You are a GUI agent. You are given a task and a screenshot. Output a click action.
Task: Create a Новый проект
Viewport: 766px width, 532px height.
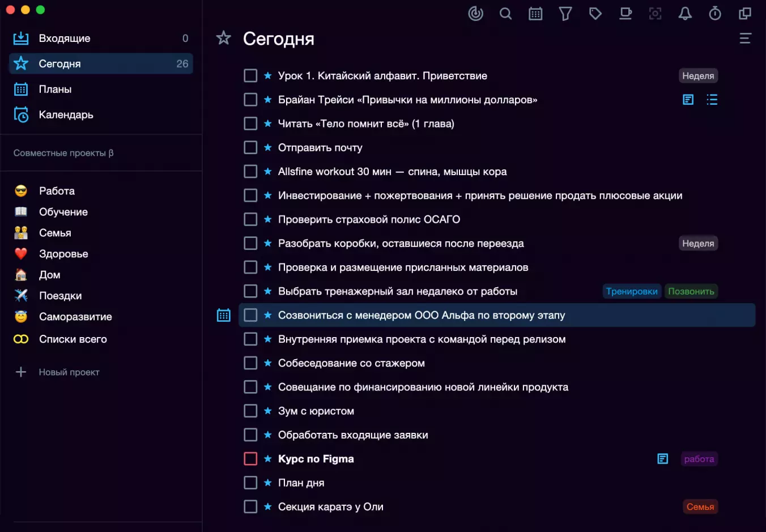(69, 372)
